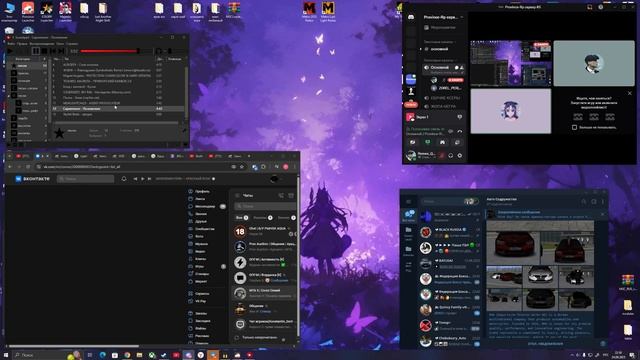Screen dimensions: 640x360
Task: Skip to next track in music player
Action: coord(61,51)
